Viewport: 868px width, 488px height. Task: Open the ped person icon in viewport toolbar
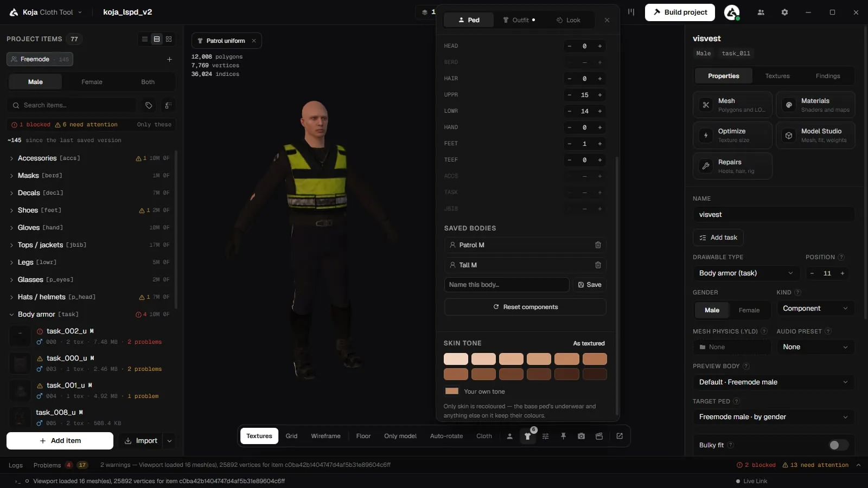pos(509,436)
